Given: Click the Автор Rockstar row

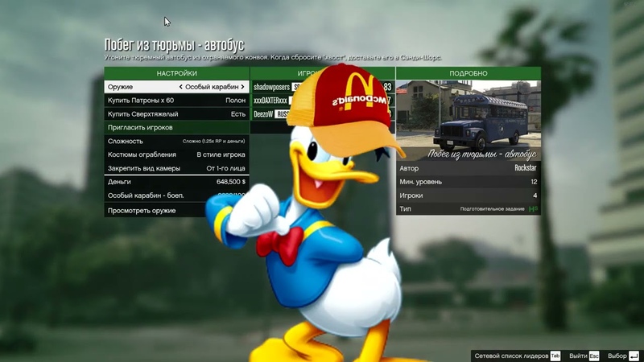Looking at the screenshot, I should click(469, 168).
